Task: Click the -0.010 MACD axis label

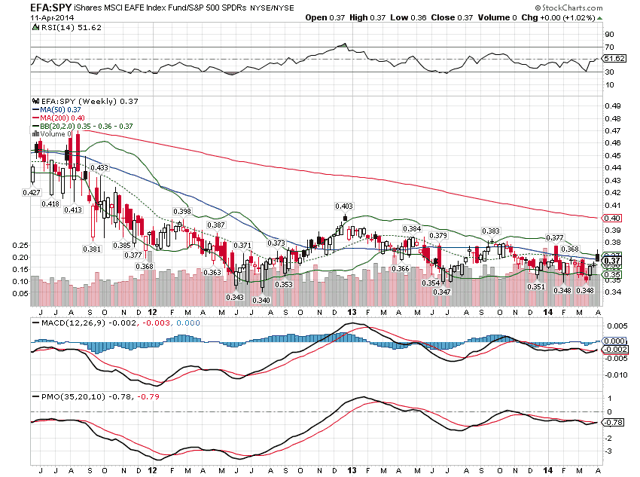Action: (x=617, y=375)
